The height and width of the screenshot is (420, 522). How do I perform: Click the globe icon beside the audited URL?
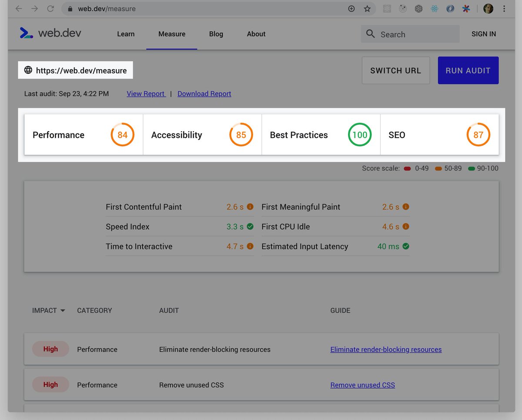[28, 70]
